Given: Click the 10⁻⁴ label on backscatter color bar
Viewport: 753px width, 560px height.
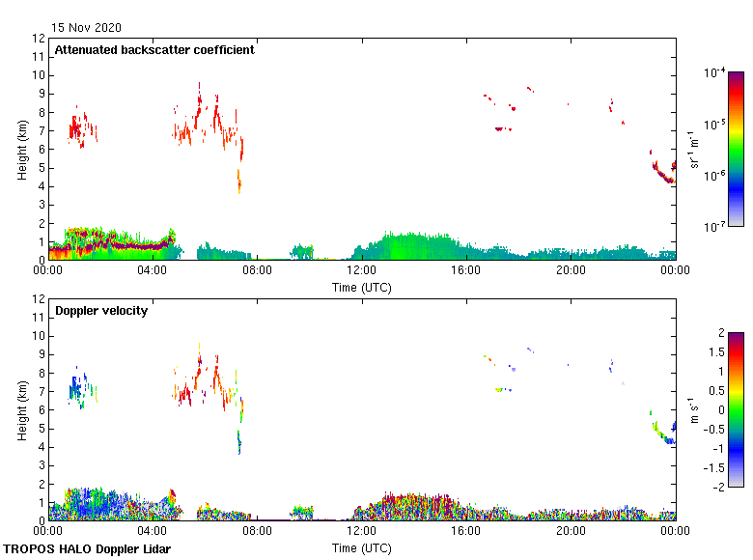Looking at the screenshot, I should pos(714,73).
